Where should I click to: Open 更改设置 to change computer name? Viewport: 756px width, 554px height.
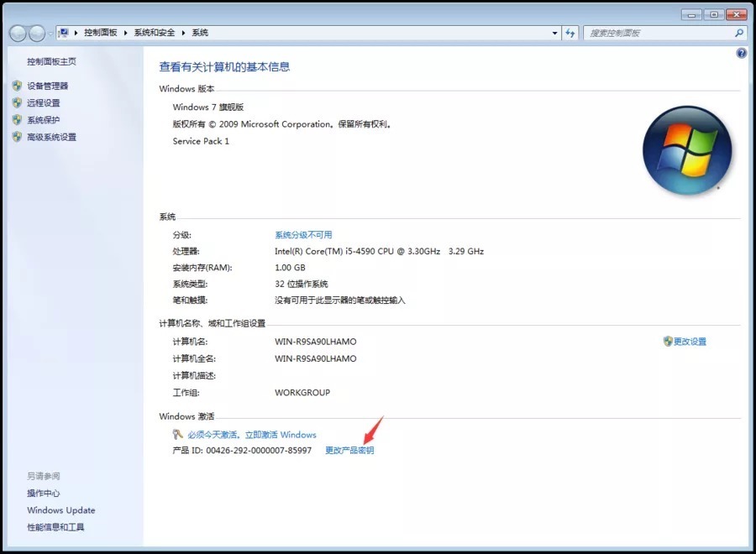point(689,341)
